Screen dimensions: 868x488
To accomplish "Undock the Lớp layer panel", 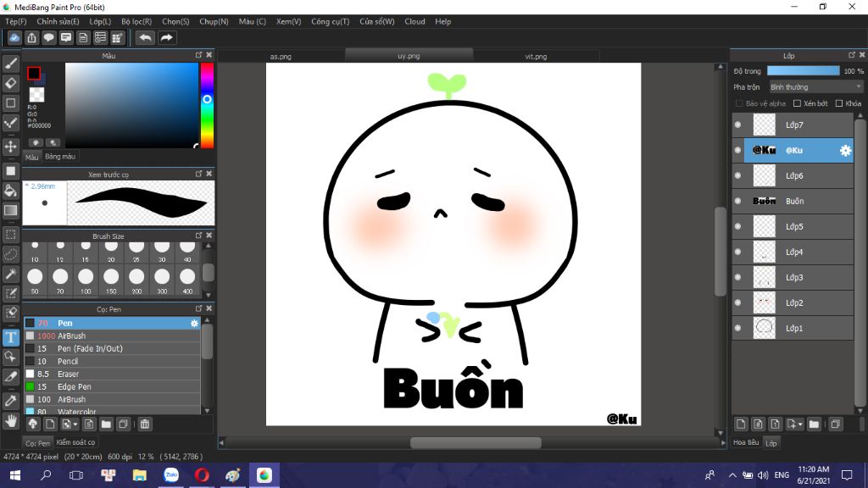I will [851, 55].
